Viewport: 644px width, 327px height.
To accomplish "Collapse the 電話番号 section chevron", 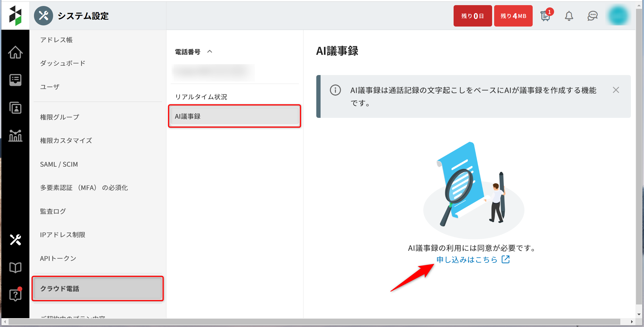I will point(210,52).
